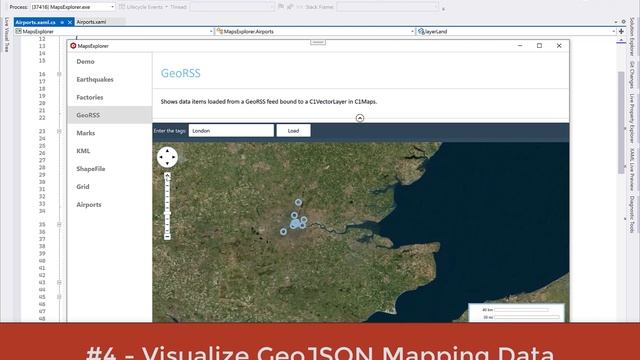Minimize the MapsExplorer window
The image size is (640, 360).
[520, 46]
